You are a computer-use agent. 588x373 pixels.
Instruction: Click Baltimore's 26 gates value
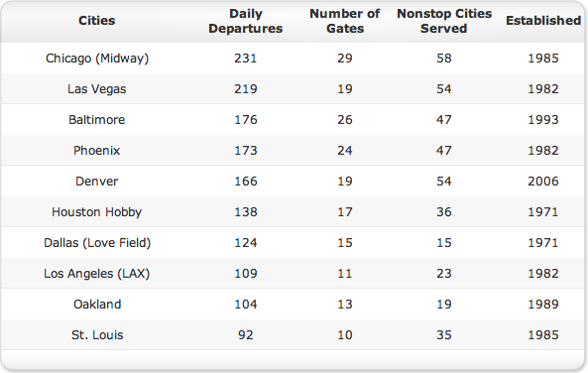[x=345, y=120]
